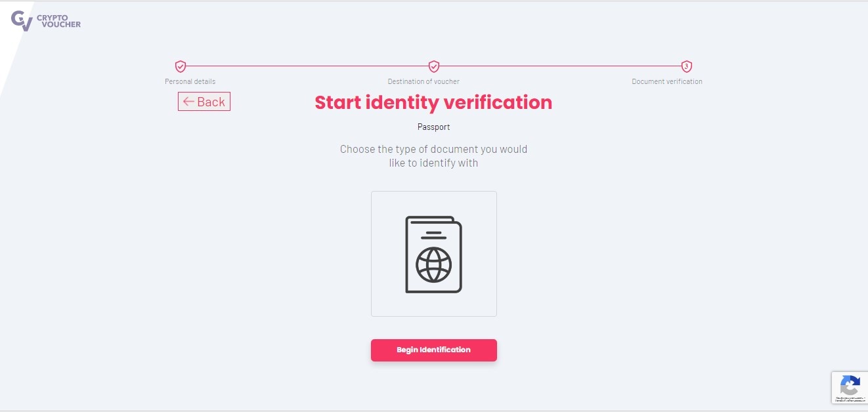
Task: Open the Document verification step label
Action: click(x=667, y=81)
